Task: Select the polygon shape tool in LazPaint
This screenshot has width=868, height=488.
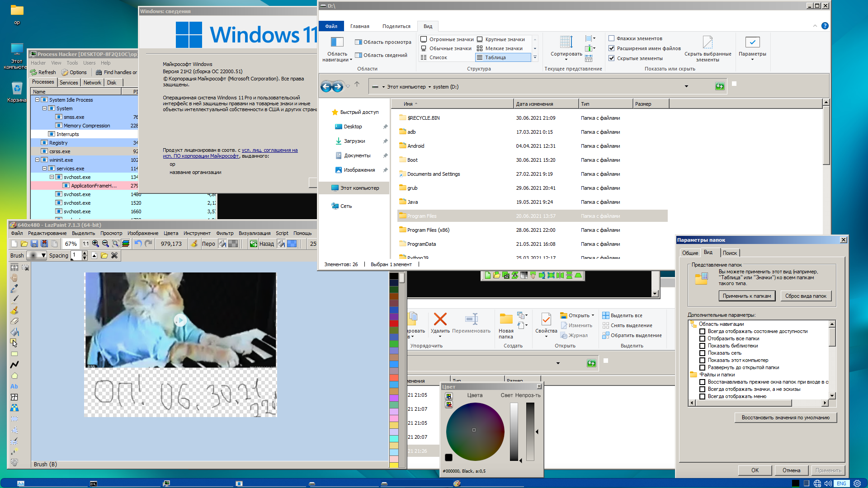Action: 14,376
